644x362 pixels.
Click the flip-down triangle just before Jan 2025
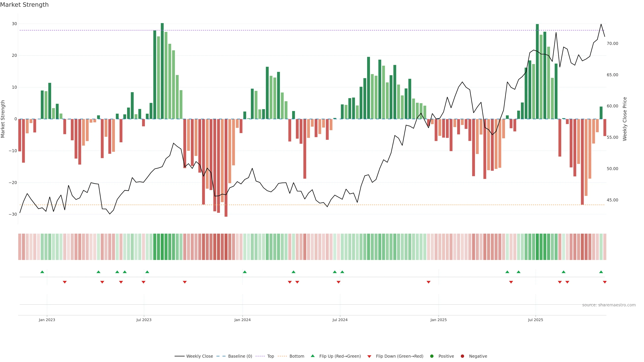[x=428, y=282]
